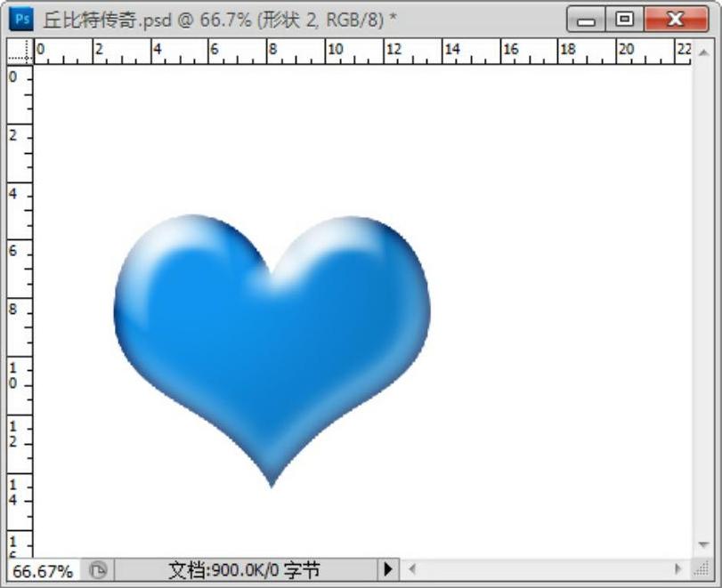Click the status bar preview icon beside zoom

click(x=98, y=570)
